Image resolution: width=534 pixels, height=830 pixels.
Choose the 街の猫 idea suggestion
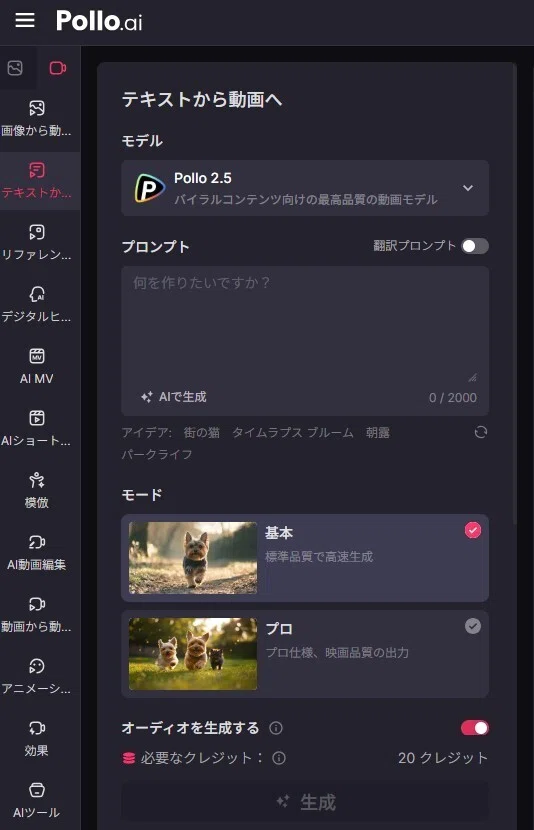click(x=202, y=432)
